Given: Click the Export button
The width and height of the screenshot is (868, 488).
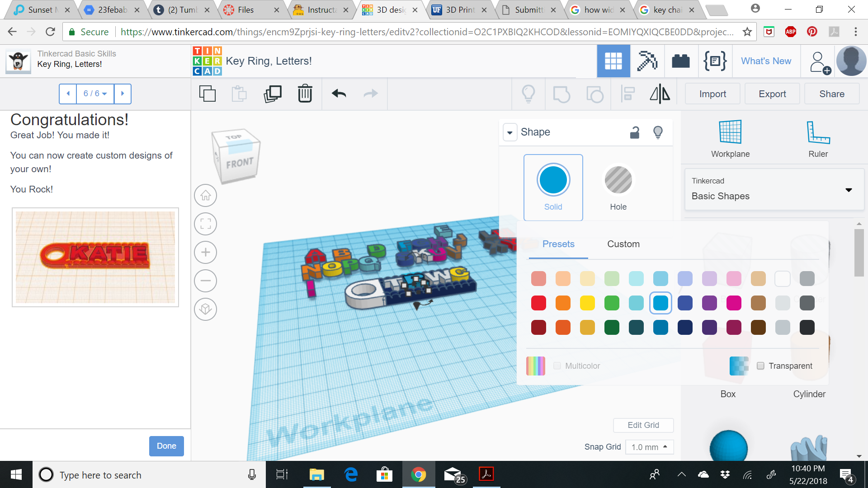Looking at the screenshot, I should coord(772,94).
